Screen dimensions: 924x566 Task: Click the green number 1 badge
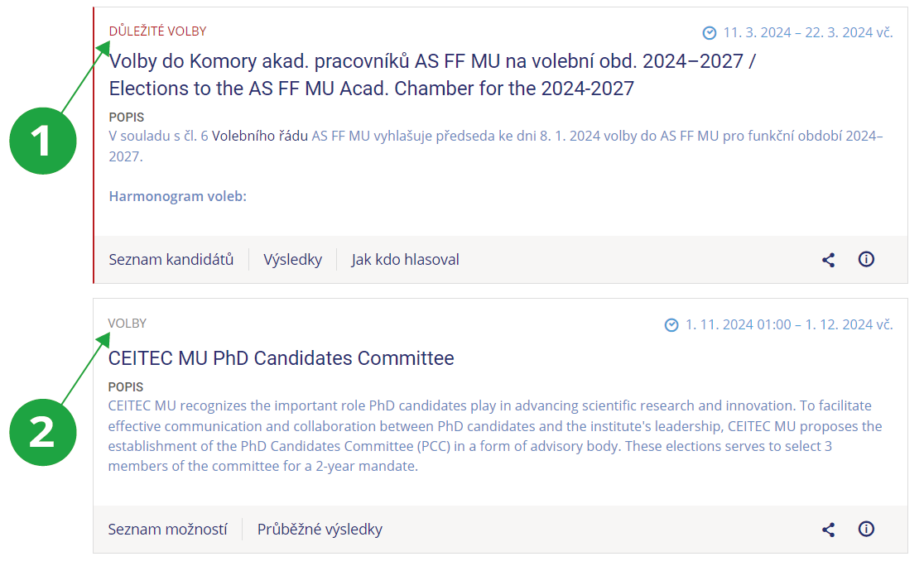click(x=43, y=141)
